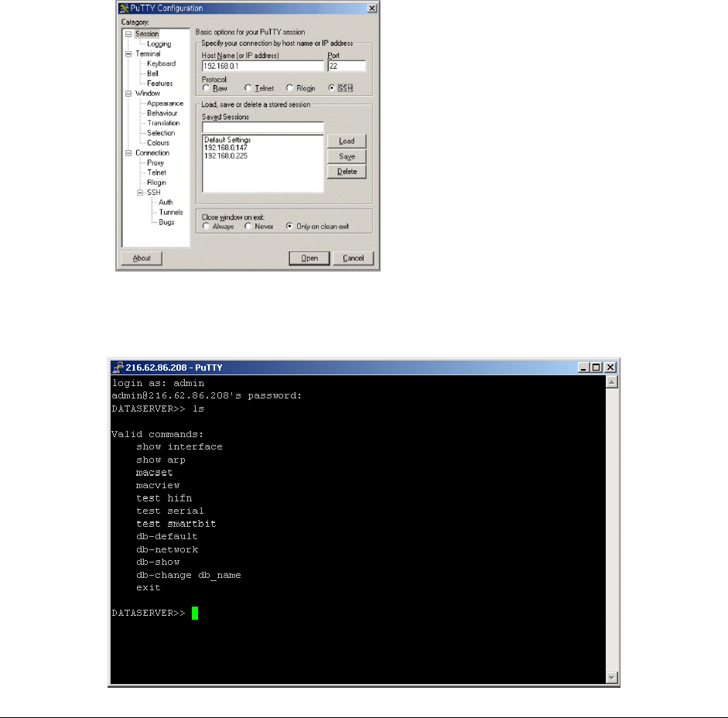The height and width of the screenshot is (718, 728).
Task: Open the Bell settings category
Action: pos(152,74)
